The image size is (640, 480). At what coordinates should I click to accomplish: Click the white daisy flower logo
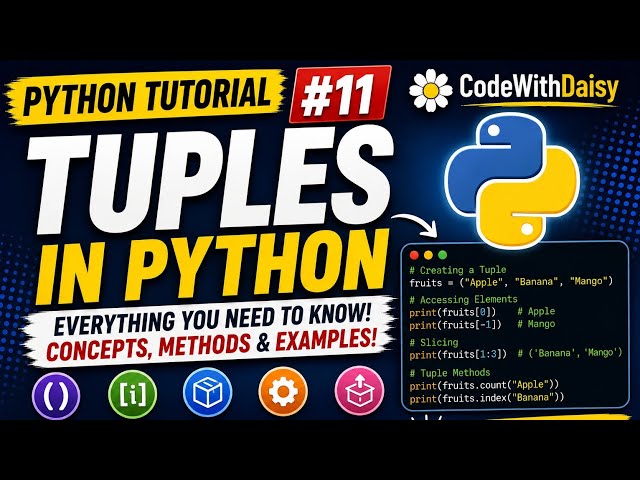431,91
